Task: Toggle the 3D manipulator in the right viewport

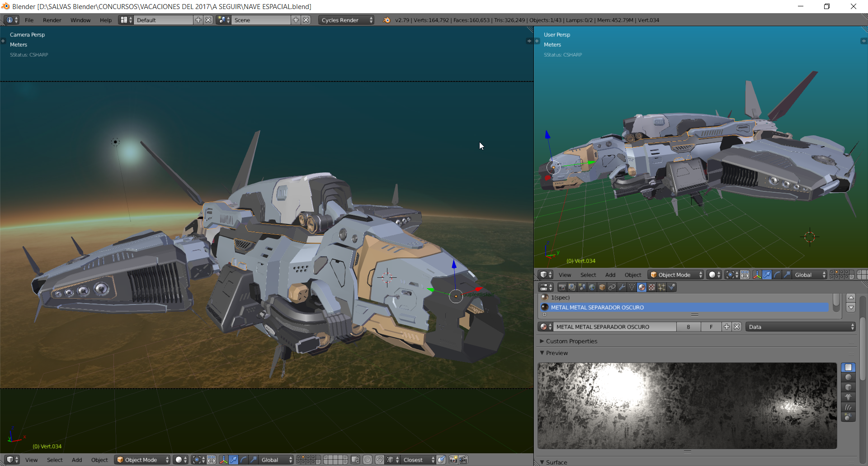Action: [757, 275]
